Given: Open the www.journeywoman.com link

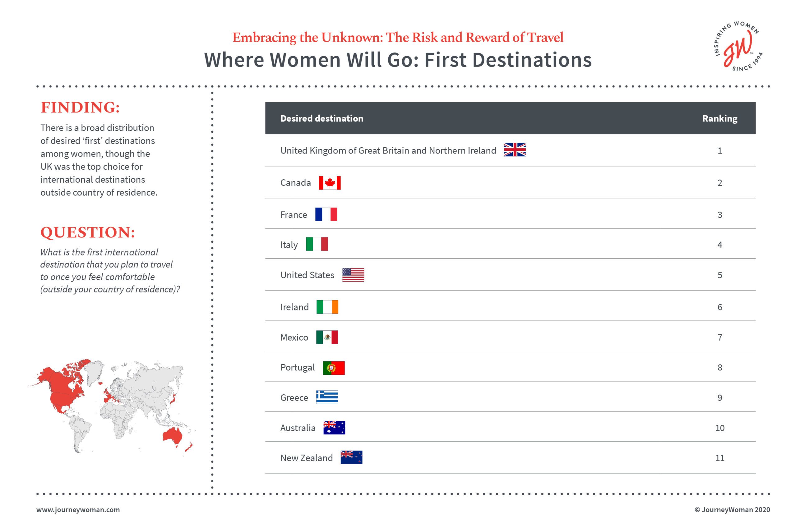Looking at the screenshot, I should click(x=78, y=510).
